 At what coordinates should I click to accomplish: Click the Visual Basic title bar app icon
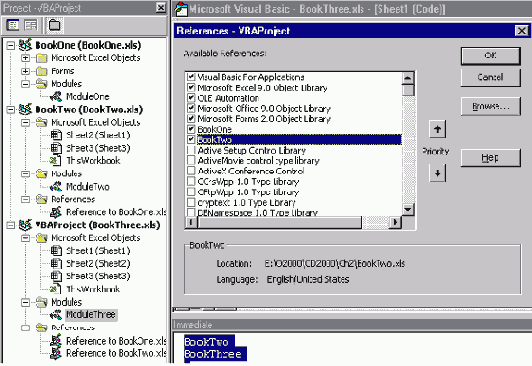point(181,9)
